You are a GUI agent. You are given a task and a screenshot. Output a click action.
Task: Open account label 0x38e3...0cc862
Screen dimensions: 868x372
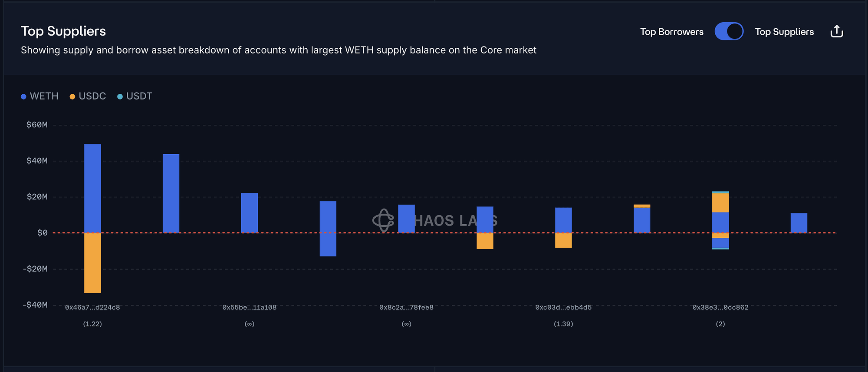point(720,308)
